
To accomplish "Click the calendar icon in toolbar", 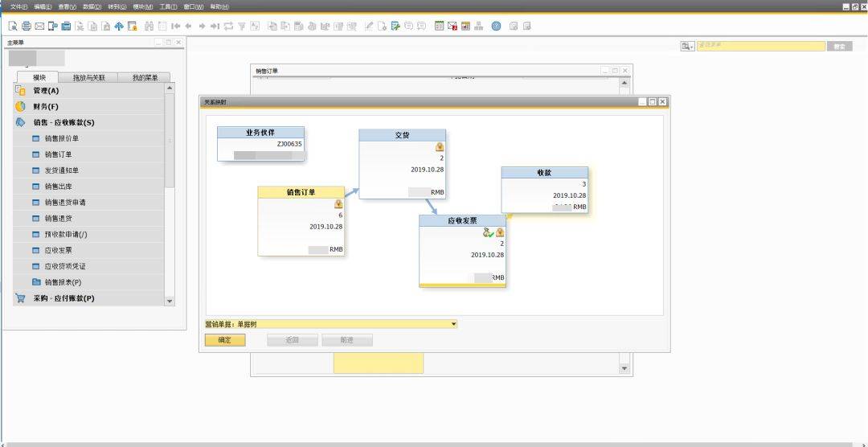I will (439, 26).
